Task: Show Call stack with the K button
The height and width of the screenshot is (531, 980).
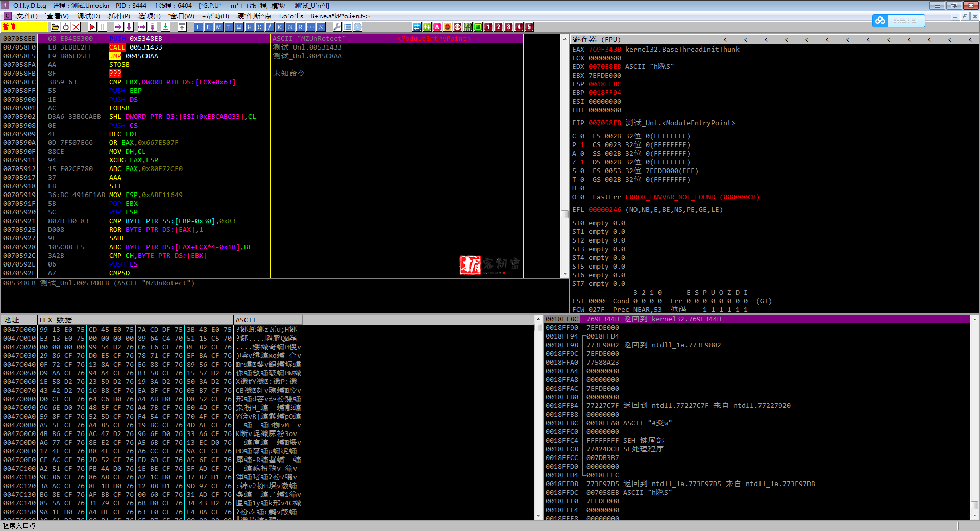Action: point(280,27)
